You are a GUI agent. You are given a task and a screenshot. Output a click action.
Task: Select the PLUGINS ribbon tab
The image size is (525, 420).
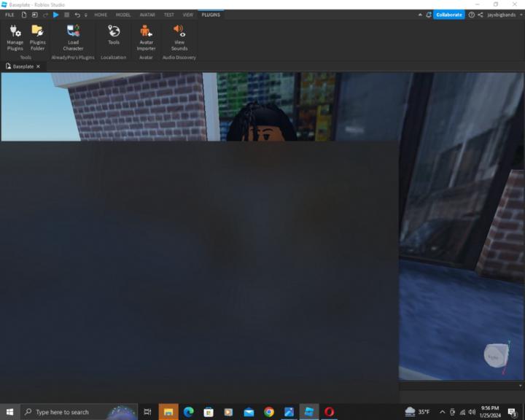[211, 15]
